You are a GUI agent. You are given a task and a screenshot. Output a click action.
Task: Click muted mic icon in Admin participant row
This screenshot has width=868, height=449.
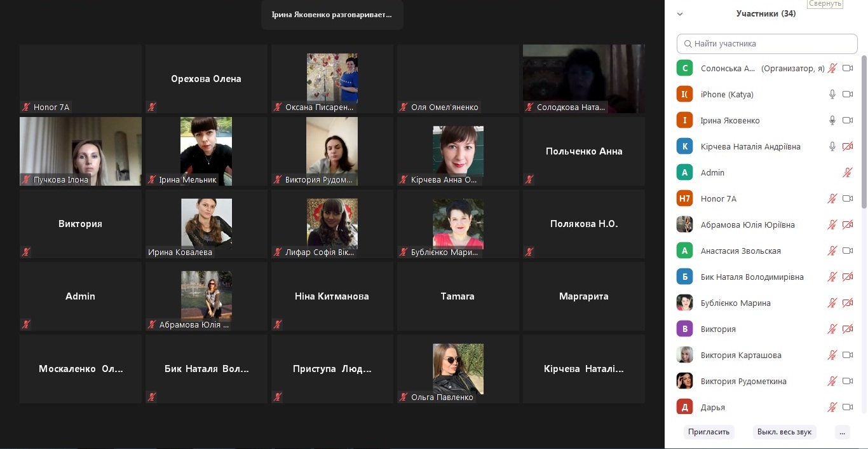[x=847, y=172]
